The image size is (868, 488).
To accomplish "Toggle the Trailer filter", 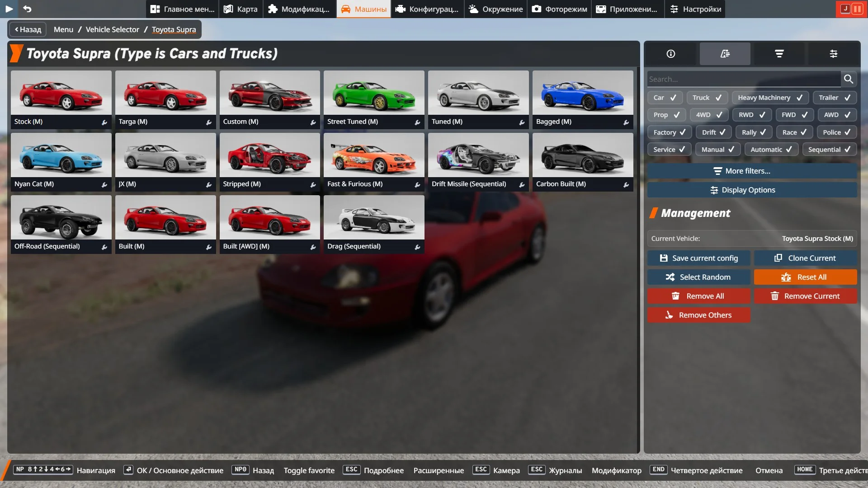I will pyautogui.click(x=835, y=98).
